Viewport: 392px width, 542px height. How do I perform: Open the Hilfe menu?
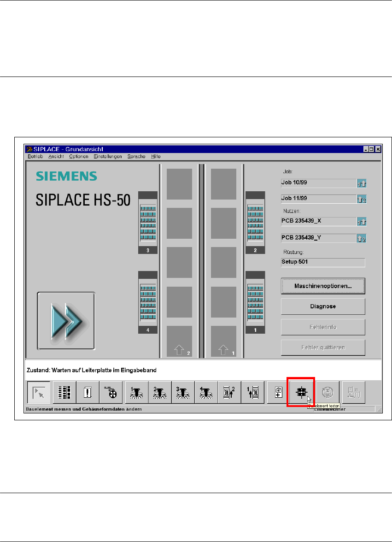pos(156,157)
